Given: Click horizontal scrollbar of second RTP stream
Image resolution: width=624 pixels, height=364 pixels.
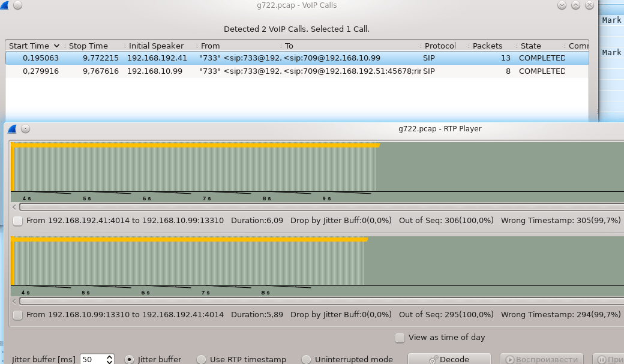Looking at the screenshot, I should [x=322, y=302].
